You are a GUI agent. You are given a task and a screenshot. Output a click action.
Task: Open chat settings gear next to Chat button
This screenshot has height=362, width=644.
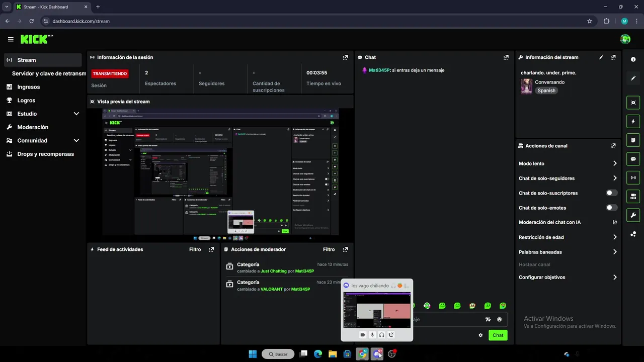[x=480, y=335]
